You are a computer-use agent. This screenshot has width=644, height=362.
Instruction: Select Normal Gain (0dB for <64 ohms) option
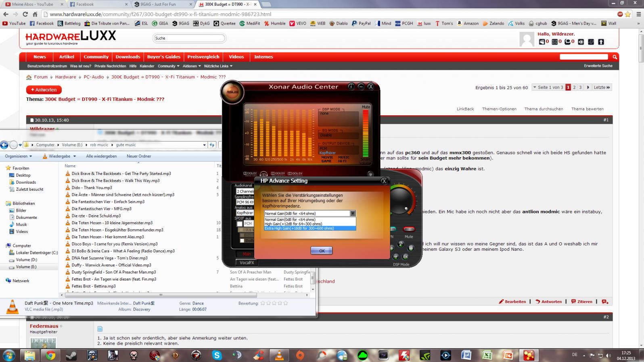tap(310, 220)
